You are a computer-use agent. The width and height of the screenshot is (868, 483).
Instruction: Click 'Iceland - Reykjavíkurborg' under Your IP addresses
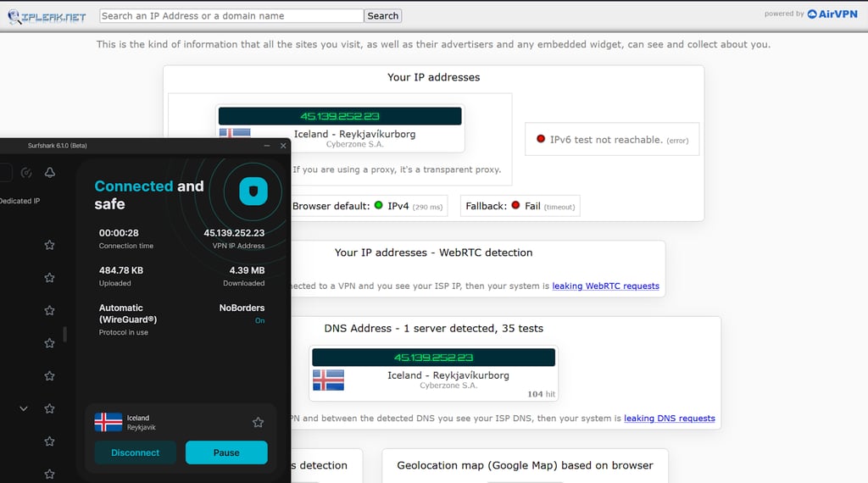pos(355,134)
